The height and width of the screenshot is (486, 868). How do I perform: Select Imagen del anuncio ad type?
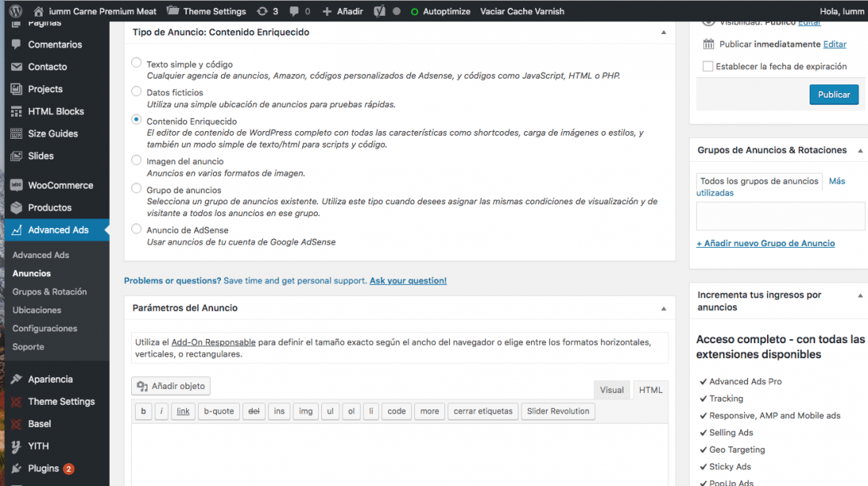click(x=137, y=160)
